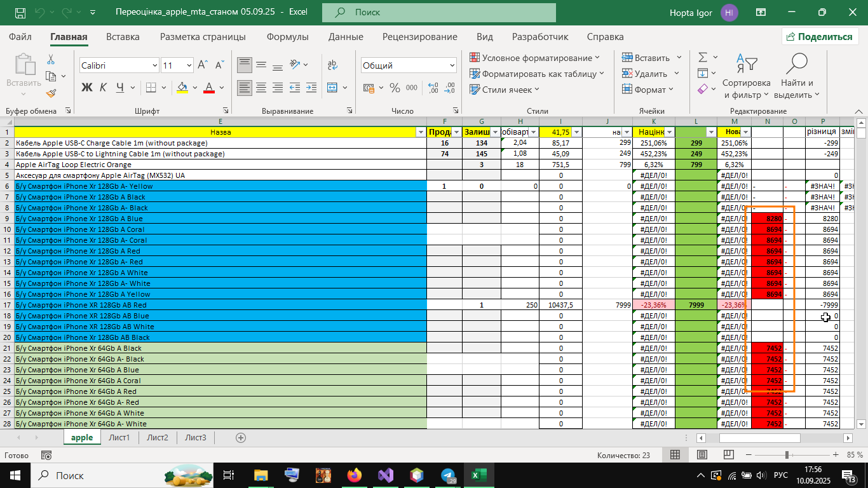
Task: Apply cell borders icon
Action: pyautogui.click(x=152, y=88)
